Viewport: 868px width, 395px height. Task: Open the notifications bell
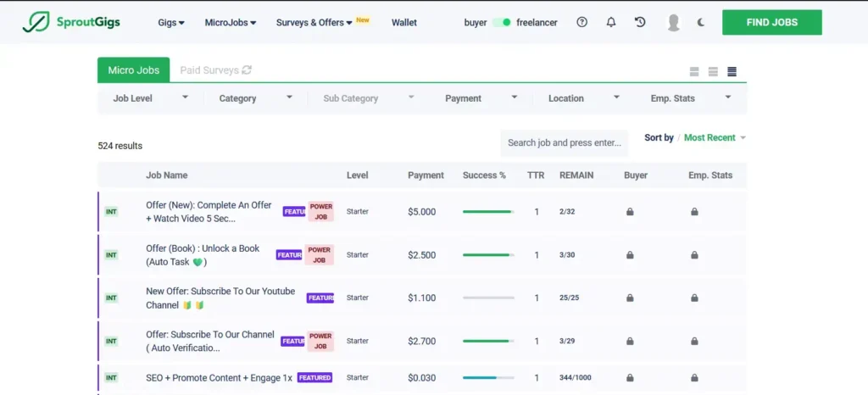coord(611,23)
